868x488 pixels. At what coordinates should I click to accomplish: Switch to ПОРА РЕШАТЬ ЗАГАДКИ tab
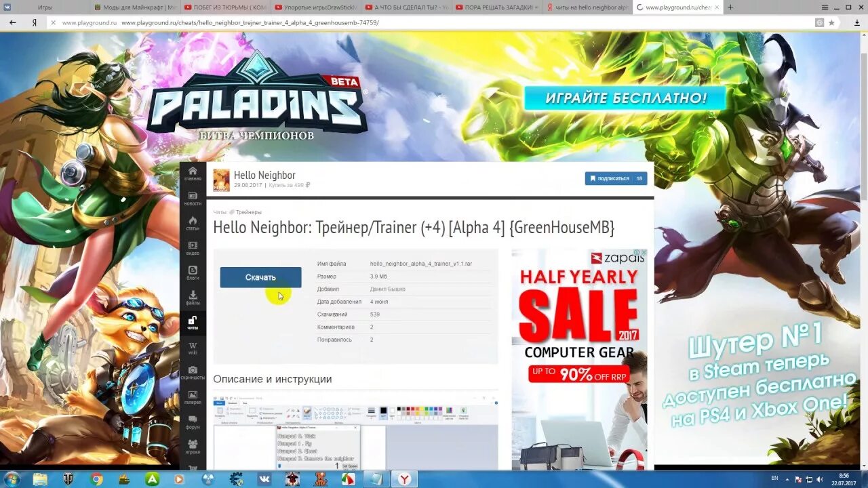pyautogui.click(x=498, y=7)
